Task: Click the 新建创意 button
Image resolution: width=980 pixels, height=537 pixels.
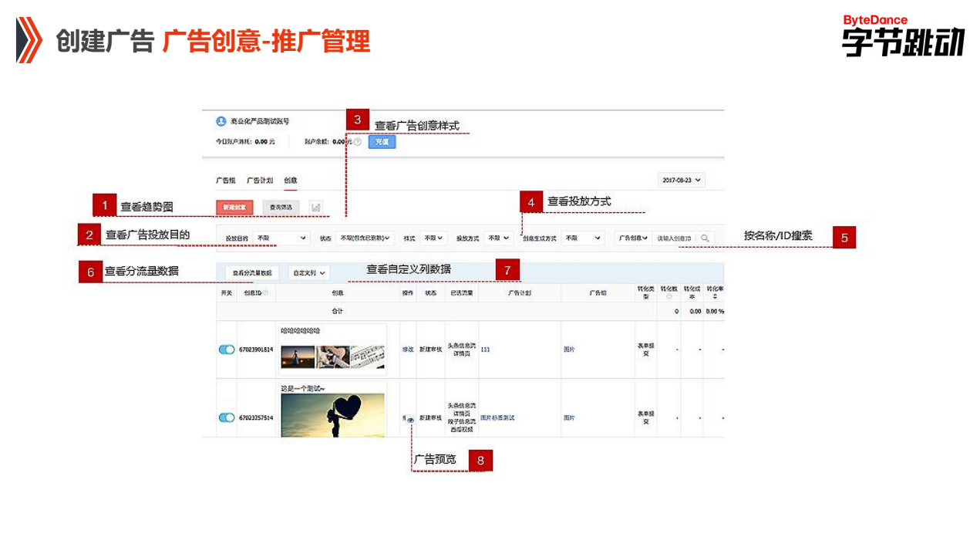Action: point(237,207)
